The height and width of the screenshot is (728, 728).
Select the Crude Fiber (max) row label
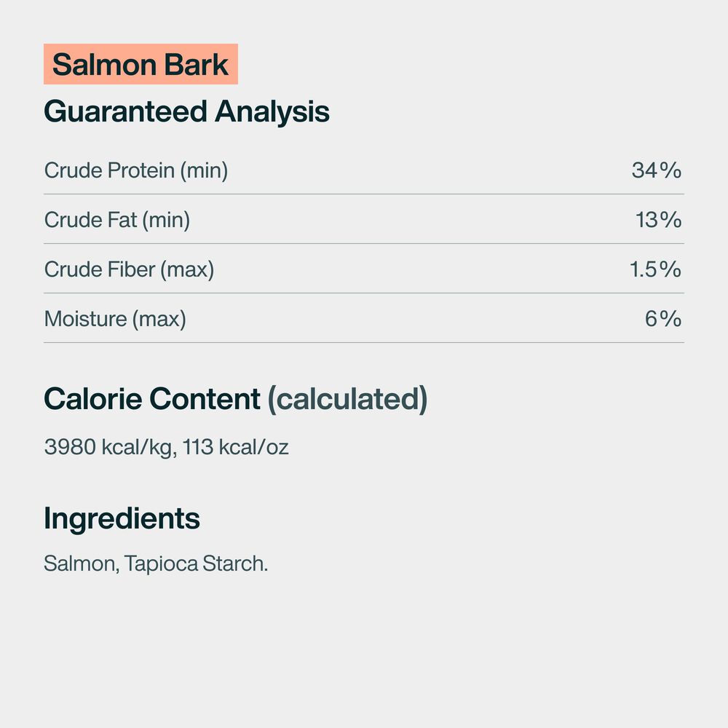pyautogui.click(x=129, y=269)
